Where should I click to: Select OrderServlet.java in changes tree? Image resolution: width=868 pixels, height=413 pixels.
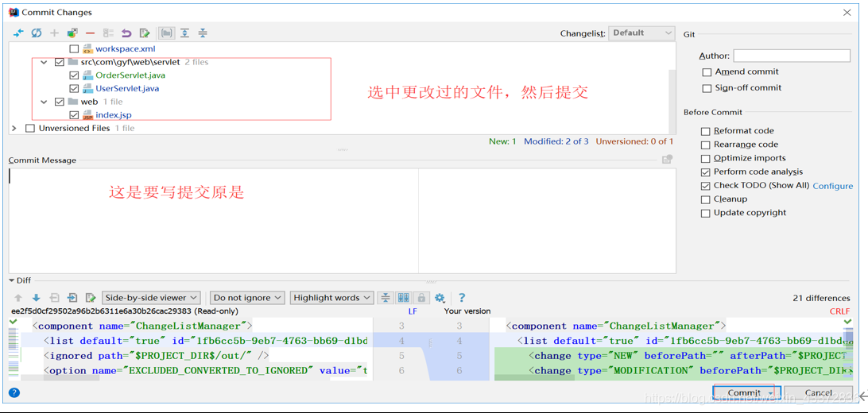(130, 75)
